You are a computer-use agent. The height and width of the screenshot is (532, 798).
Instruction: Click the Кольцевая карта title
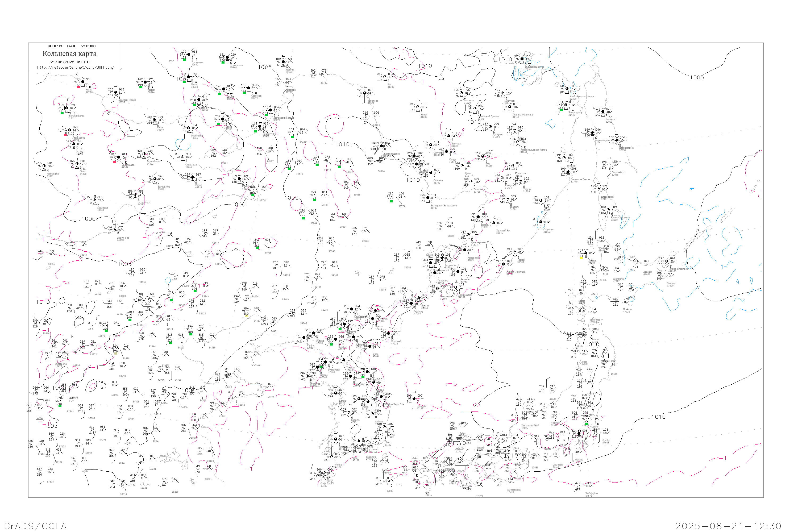(69, 54)
